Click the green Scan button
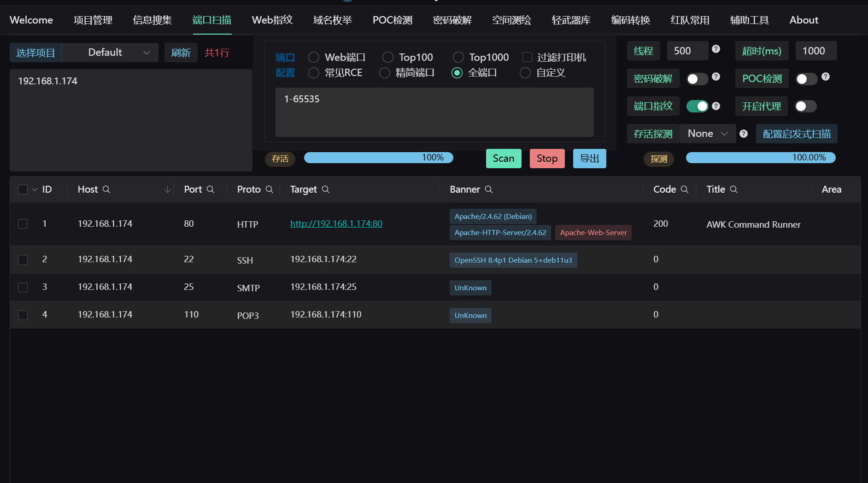The height and width of the screenshot is (483, 868). point(504,159)
